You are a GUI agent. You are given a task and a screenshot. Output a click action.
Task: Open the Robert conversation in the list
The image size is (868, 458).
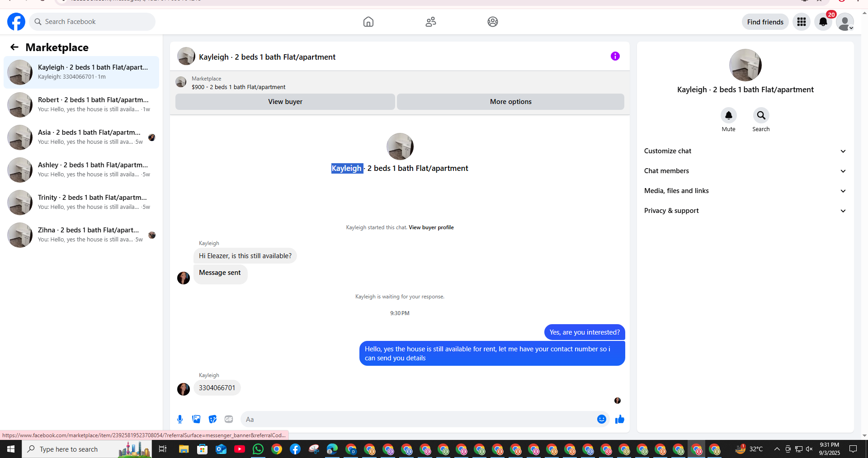click(81, 105)
